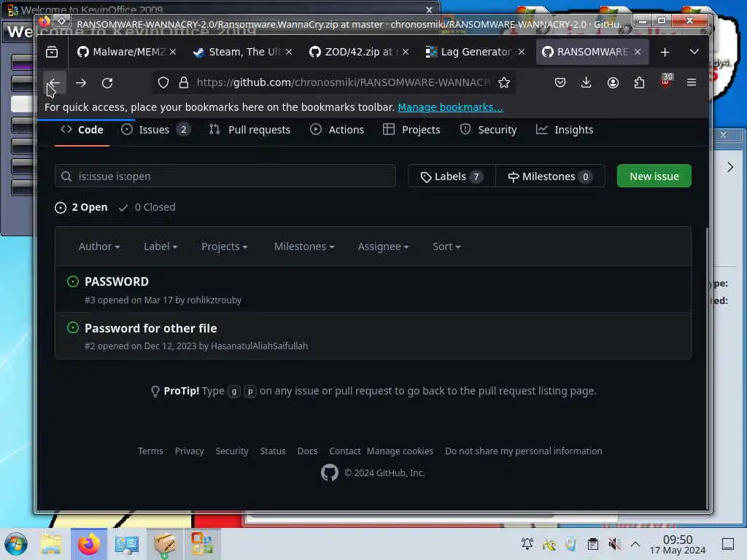This screenshot has height=560, width=747.
Task: Save page to Pocket
Action: (x=560, y=82)
